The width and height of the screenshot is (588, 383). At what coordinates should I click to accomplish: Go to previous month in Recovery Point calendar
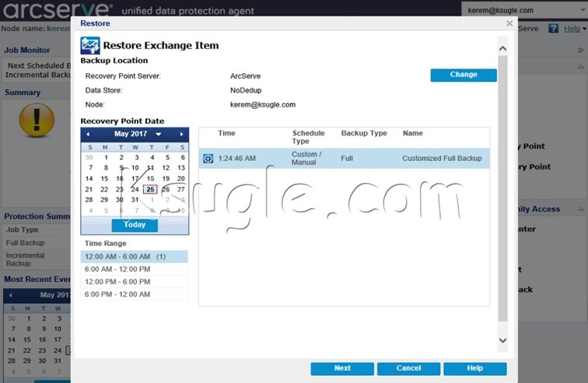[88, 134]
